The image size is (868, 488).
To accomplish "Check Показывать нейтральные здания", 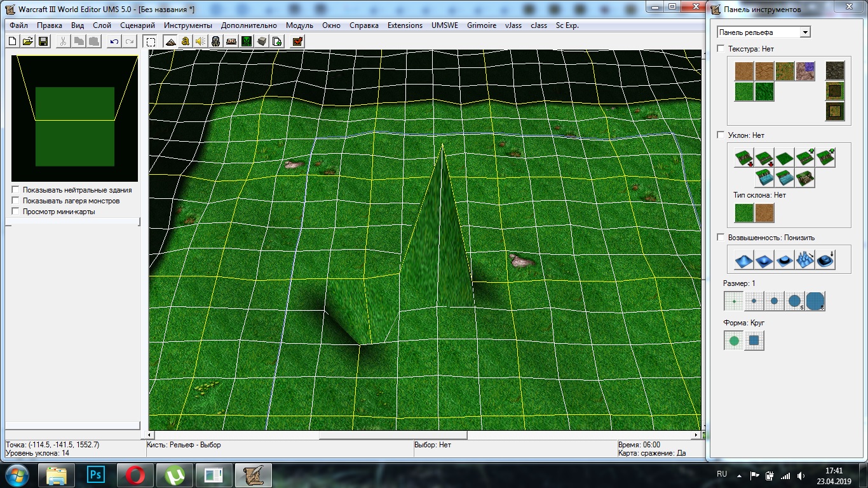I will pos(15,190).
